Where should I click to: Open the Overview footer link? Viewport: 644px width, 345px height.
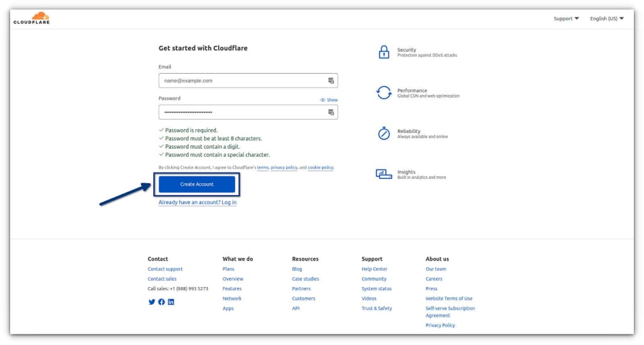233,279
